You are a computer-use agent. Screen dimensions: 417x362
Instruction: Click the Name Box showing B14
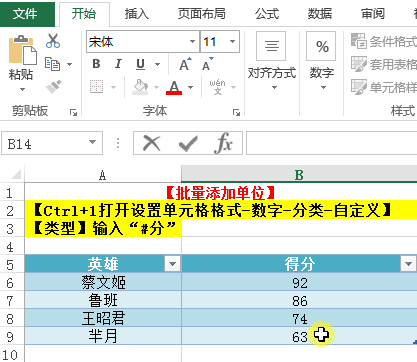52,143
